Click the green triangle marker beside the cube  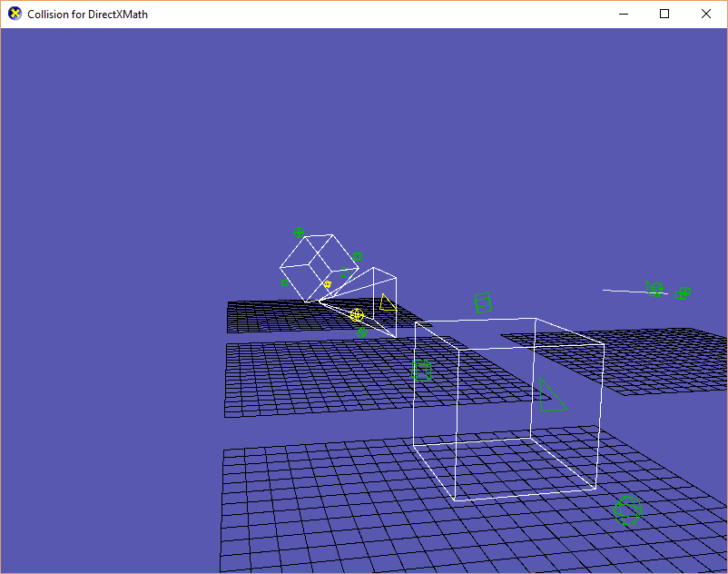click(345, 272)
